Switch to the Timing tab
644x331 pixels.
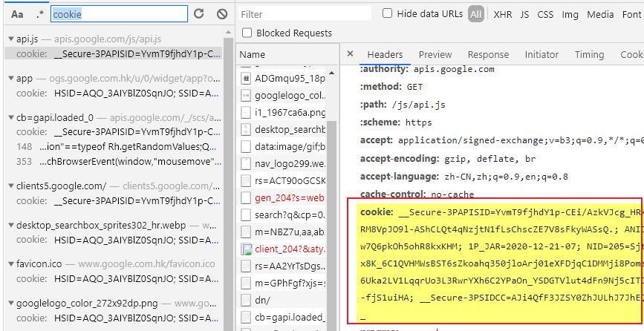(x=589, y=55)
